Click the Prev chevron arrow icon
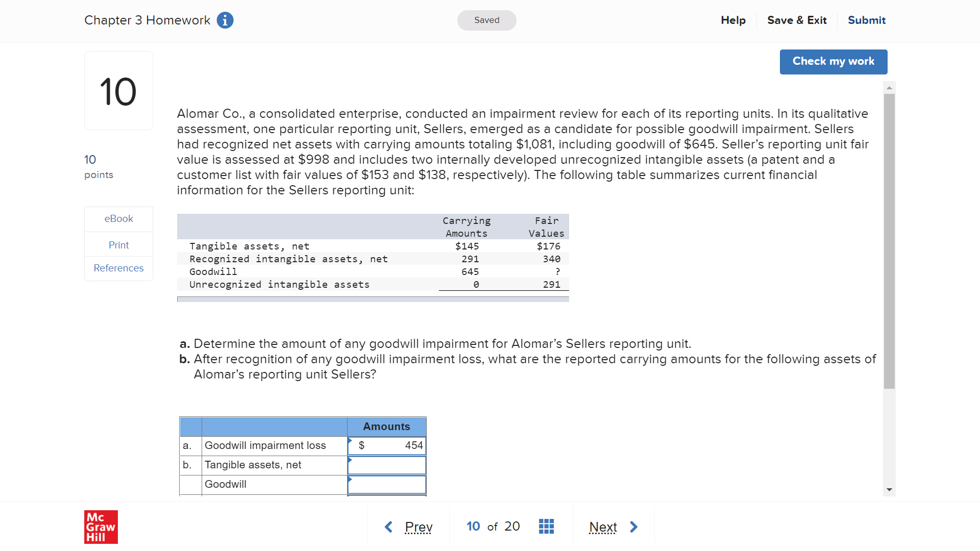This screenshot has width=980, height=551. click(388, 527)
